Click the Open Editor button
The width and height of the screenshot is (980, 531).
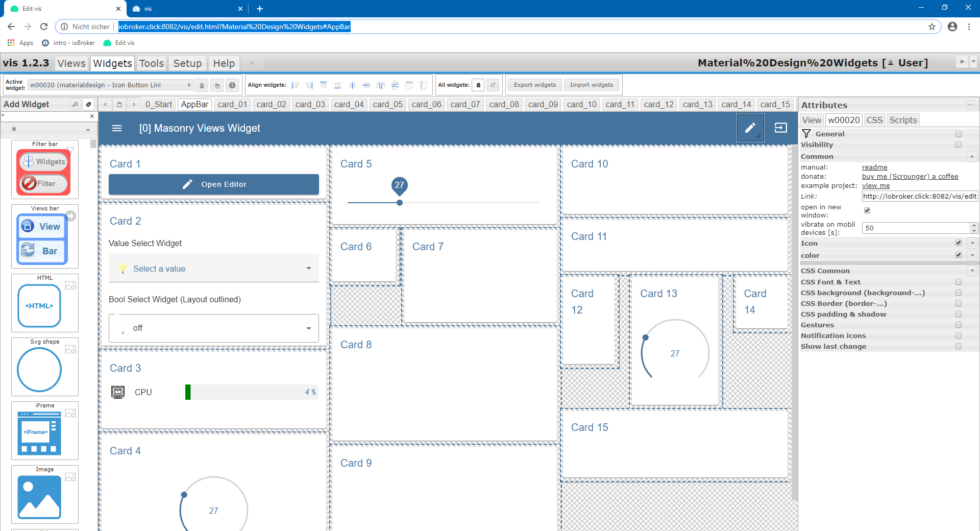214,184
